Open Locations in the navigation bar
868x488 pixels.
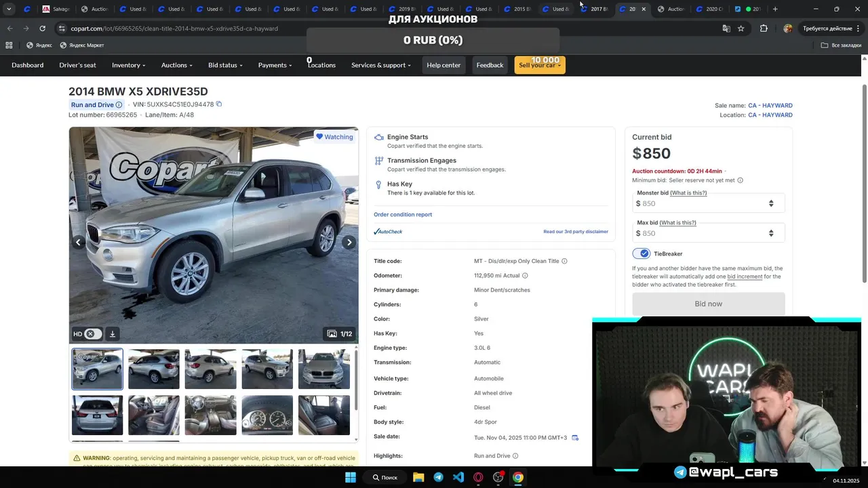(x=321, y=65)
